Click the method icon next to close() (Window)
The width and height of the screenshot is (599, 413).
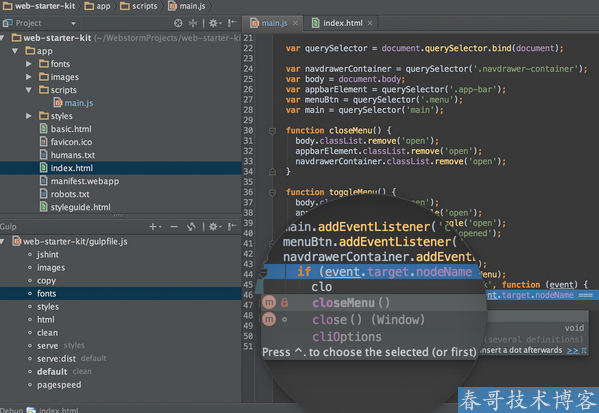269,319
